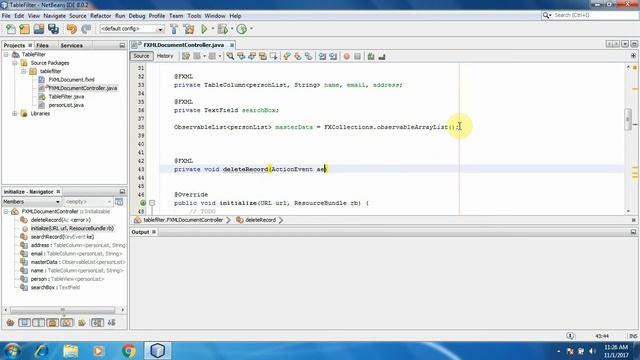Image resolution: width=640 pixels, height=360 pixels.
Task: Click the Build Project hammer icon
Action: 174,29
